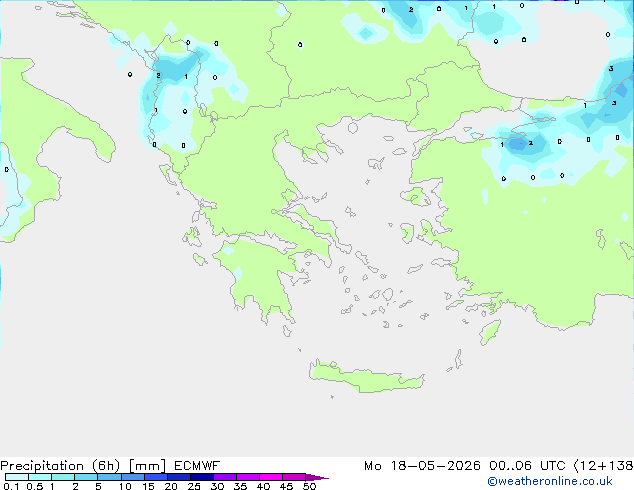634x490 pixels.
Task: Click the purple arrow tip above 50
Action: click(317, 477)
